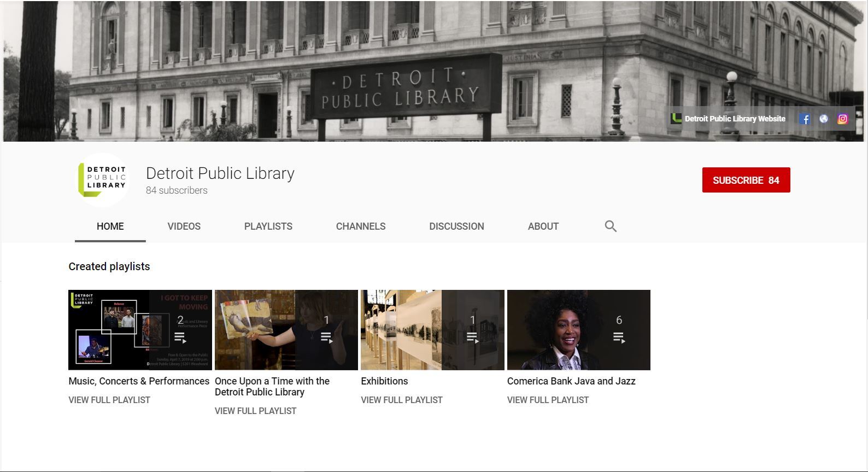
Task: Open Once Upon a Time playlist thumbnail
Action: coord(286,330)
